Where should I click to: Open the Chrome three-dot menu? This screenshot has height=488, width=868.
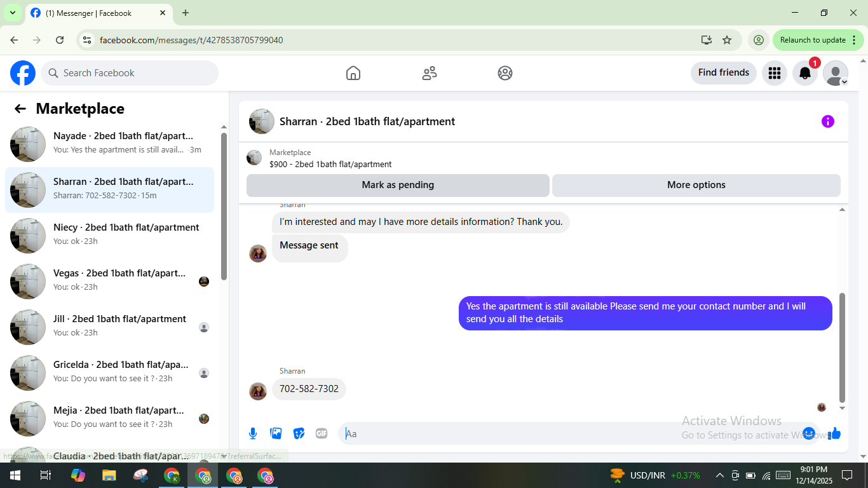(853, 40)
